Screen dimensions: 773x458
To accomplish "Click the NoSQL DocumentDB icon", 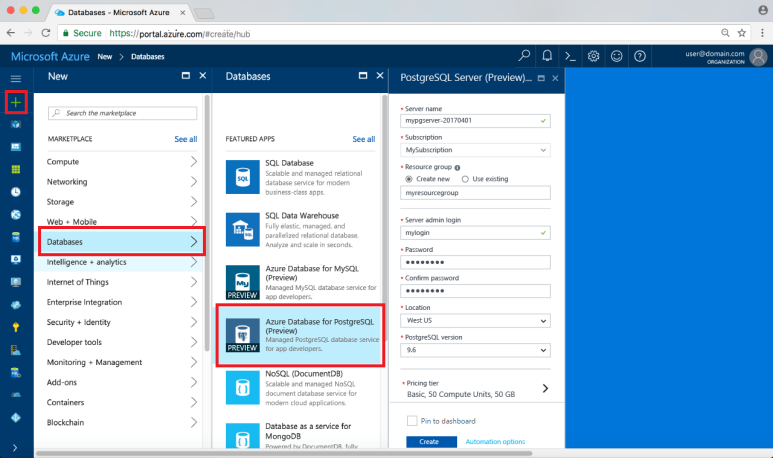I will tap(243, 388).
